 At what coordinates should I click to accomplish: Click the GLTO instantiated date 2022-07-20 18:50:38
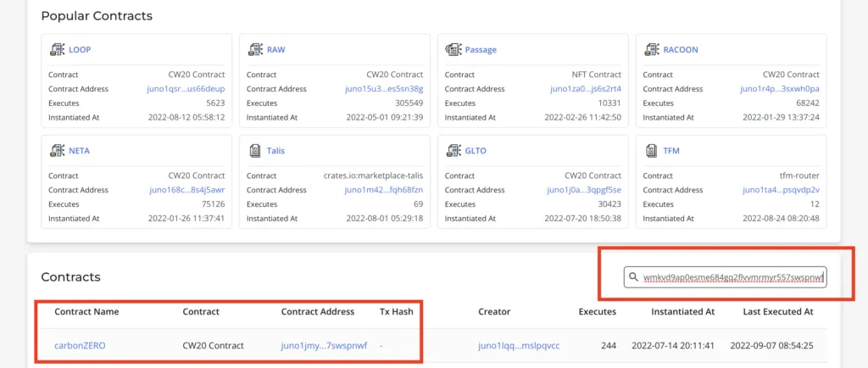(x=583, y=219)
